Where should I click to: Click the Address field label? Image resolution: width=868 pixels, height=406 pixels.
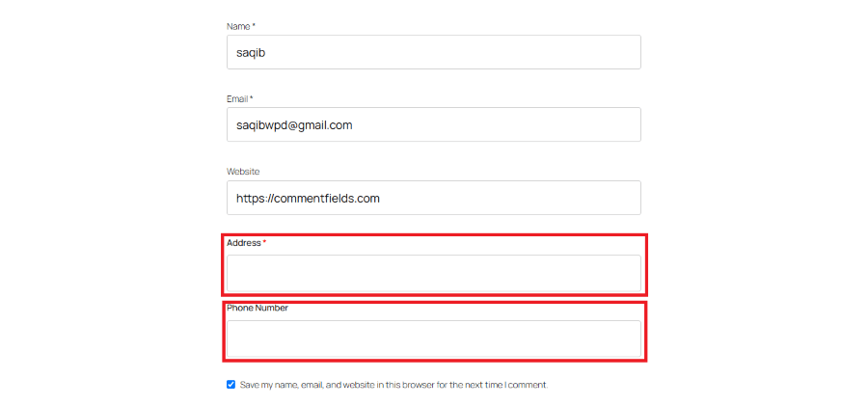tap(243, 243)
